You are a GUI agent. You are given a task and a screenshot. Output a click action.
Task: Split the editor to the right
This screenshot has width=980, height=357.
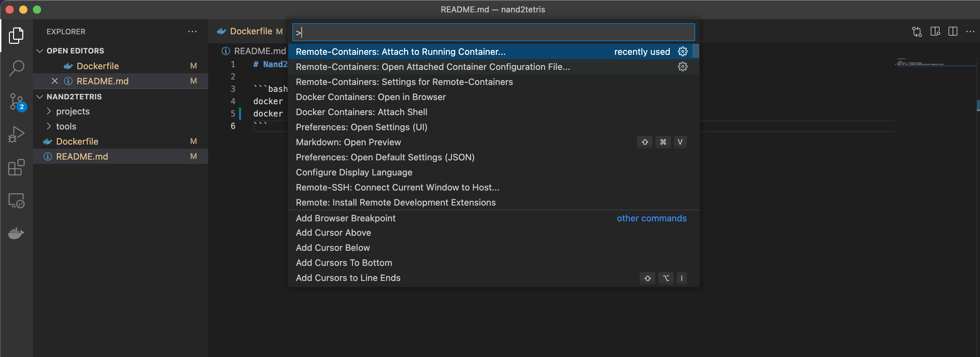[953, 32]
